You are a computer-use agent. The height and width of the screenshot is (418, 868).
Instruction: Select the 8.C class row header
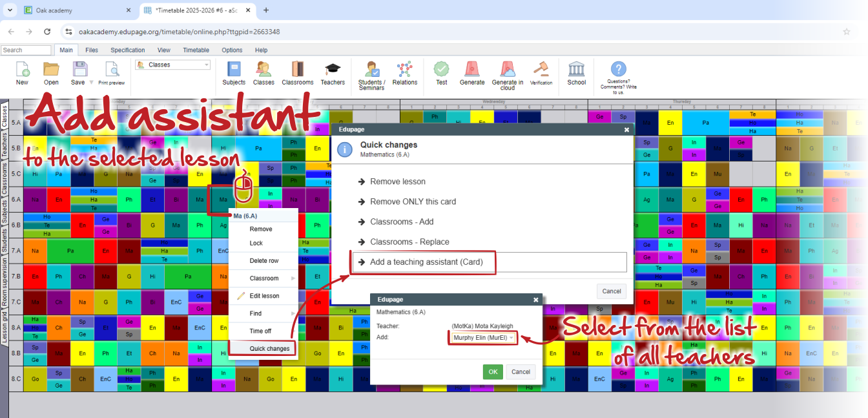pos(16,379)
